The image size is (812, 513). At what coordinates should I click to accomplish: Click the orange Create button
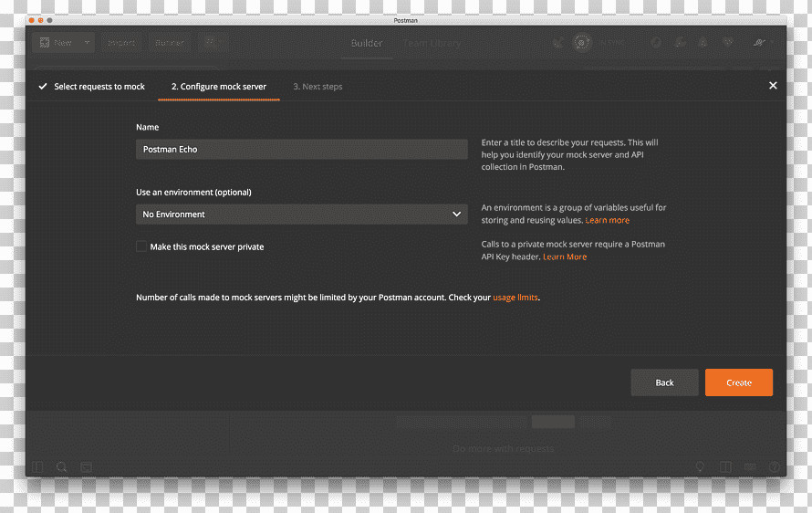[739, 382]
